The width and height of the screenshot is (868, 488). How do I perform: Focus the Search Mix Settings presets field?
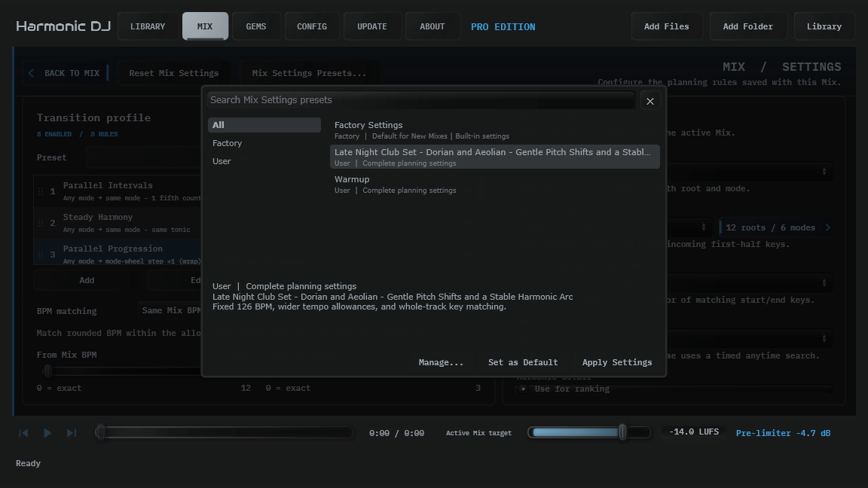click(x=420, y=100)
